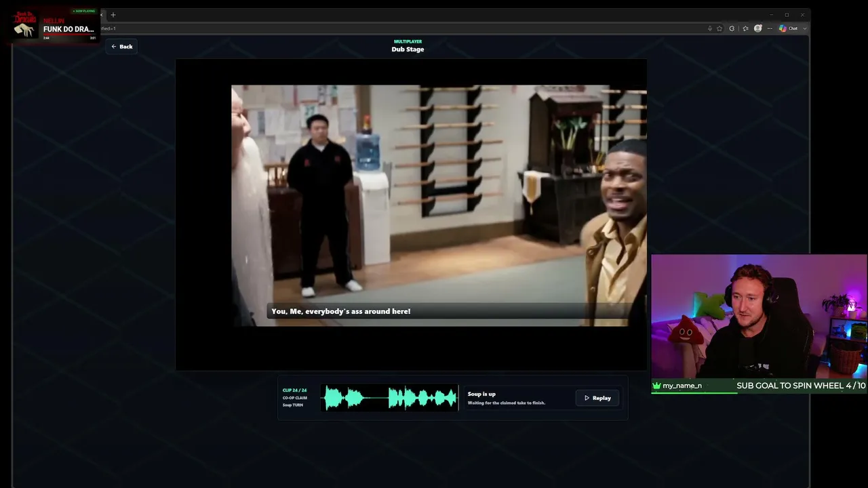Click the 'Soup is up' status text
The image size is (868, 488).
tap(481, 394)
